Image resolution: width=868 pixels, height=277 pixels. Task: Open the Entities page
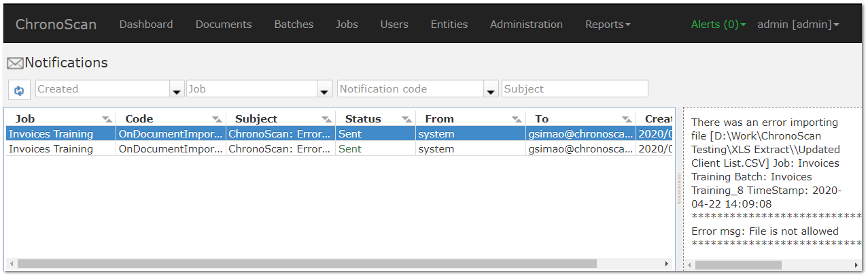click(449, 24)
